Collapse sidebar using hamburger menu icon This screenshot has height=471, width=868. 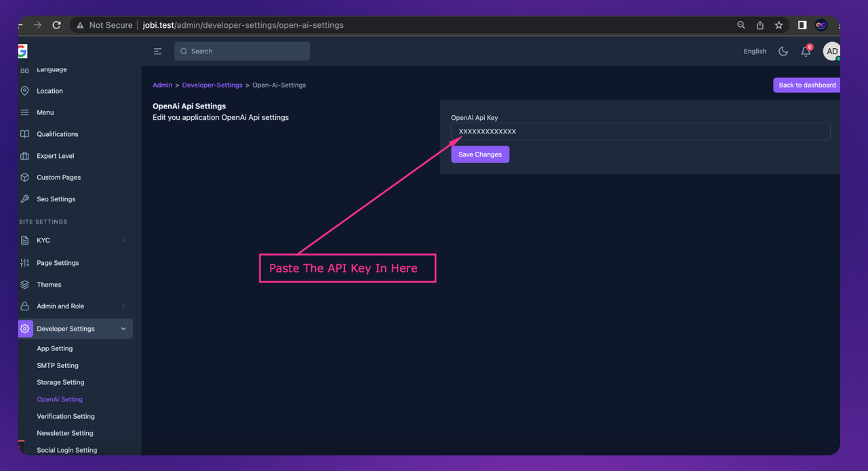click(x=157, y=52)
